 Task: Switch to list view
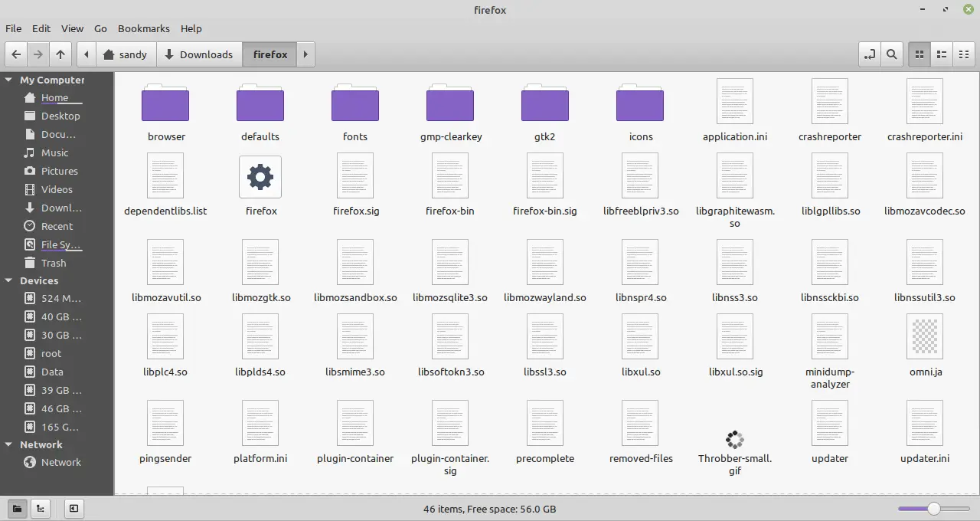pos(942,54)
